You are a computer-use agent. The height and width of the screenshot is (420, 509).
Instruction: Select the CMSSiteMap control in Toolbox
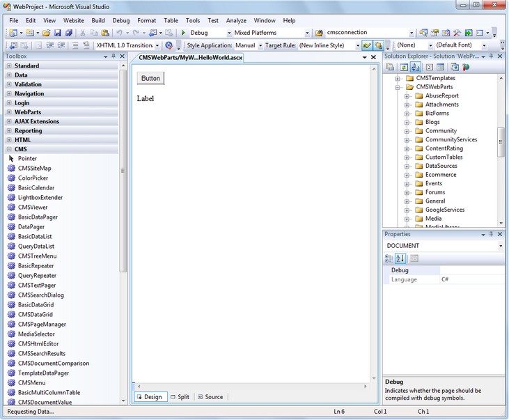click(x=34, y=168)
